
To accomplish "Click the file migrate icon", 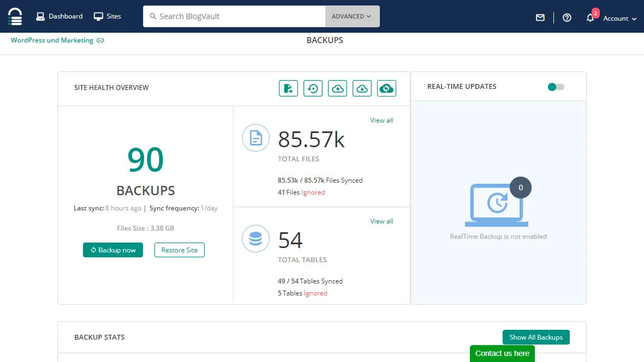I will [288, 88].
